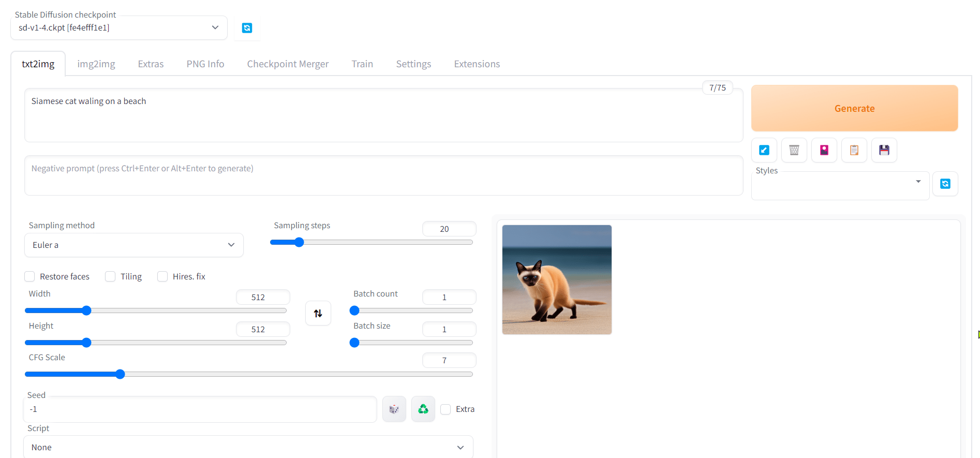The image size is (980, 458).
Task: Randomize seed with the dice icon
Action: tap(394, 409)
